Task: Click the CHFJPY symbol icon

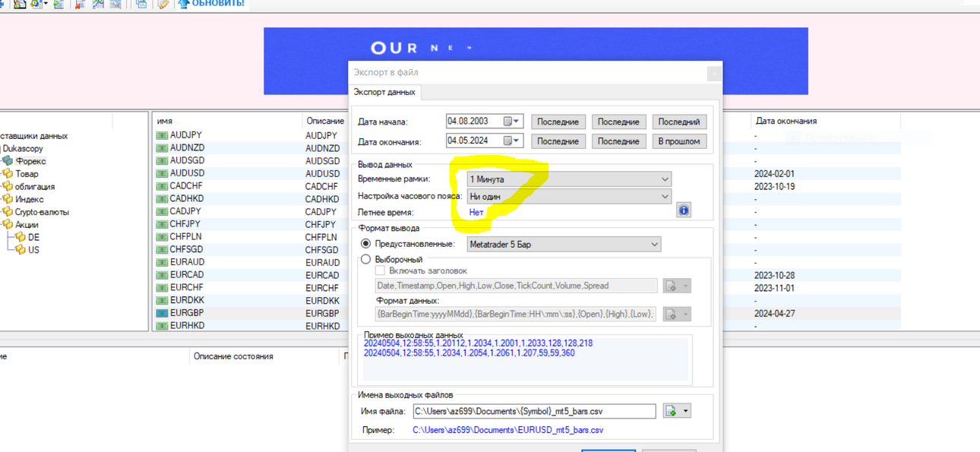Action: tap(162, 224)
